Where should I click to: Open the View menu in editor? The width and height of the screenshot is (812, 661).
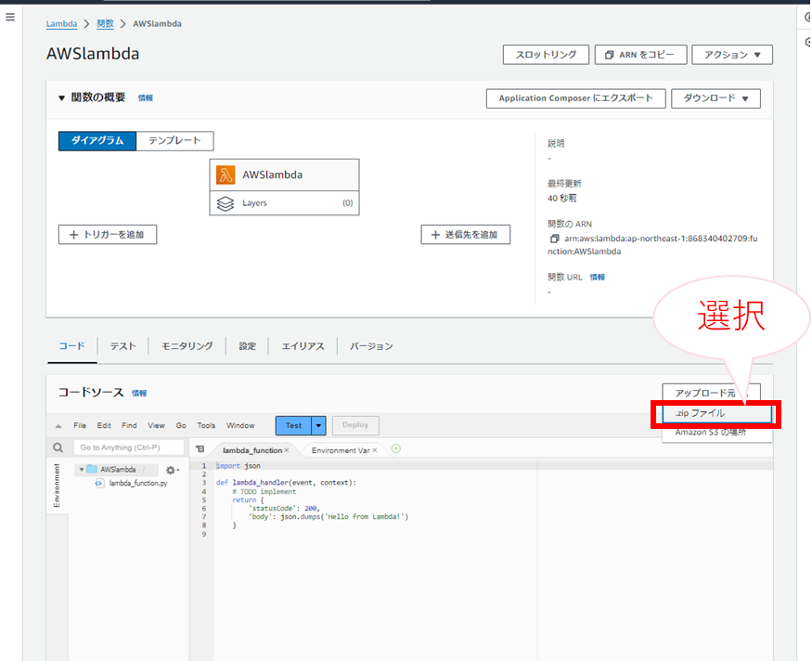coord(156,425)
